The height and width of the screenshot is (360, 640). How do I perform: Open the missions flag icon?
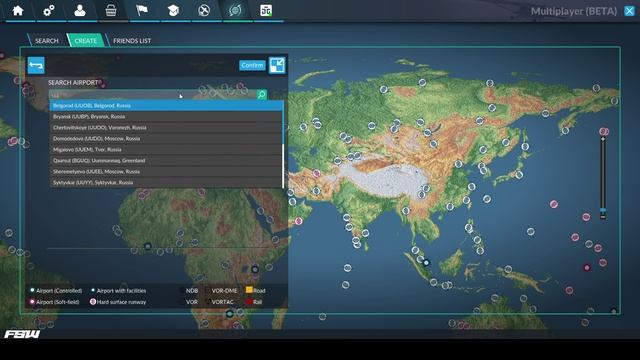pyautogui.click(x=142, y=10)
